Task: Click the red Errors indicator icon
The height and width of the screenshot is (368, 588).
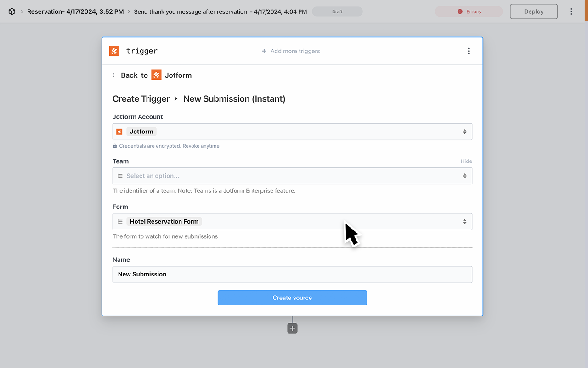Action: 460,11
